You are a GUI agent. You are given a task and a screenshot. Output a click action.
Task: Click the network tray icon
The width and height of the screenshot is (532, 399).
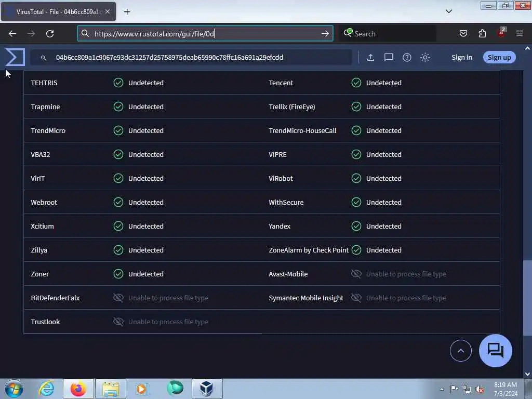[x=467, y=390]
